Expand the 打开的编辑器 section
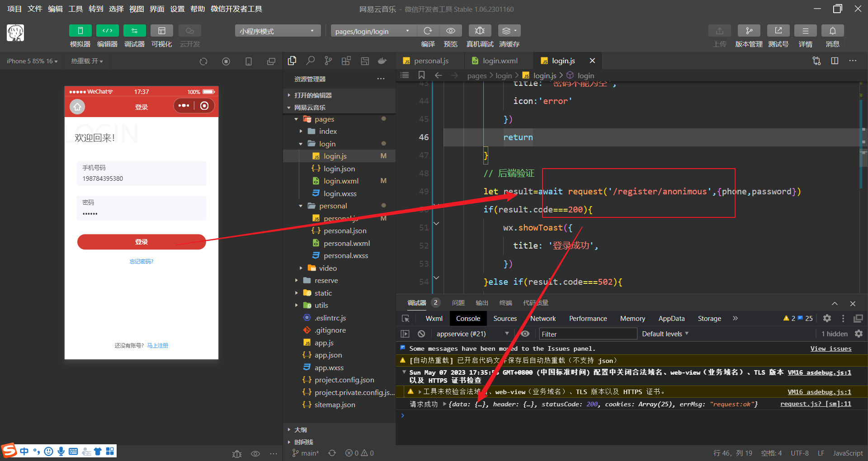The width and height of the screenshot is (868, 461). click(339, 95)
